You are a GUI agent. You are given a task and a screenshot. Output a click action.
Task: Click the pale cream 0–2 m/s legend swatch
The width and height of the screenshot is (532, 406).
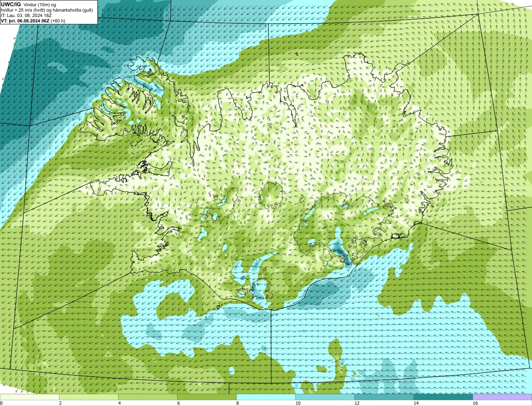[x=30, y=397]
